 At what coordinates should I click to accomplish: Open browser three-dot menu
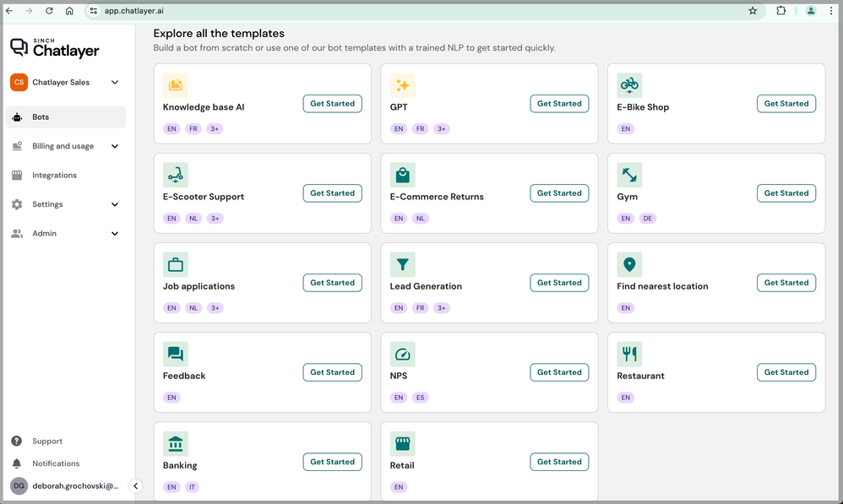(x=831, y=11)
